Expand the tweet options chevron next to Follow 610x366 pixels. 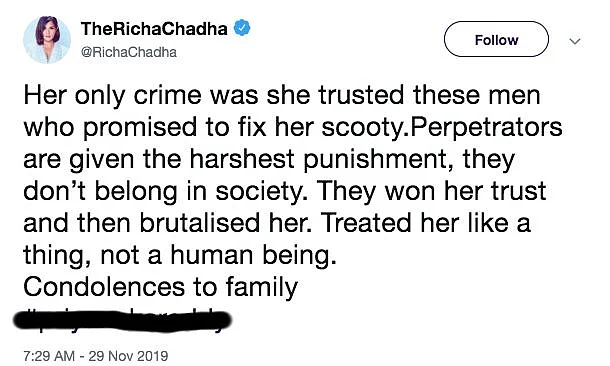(x=575, y=41)
